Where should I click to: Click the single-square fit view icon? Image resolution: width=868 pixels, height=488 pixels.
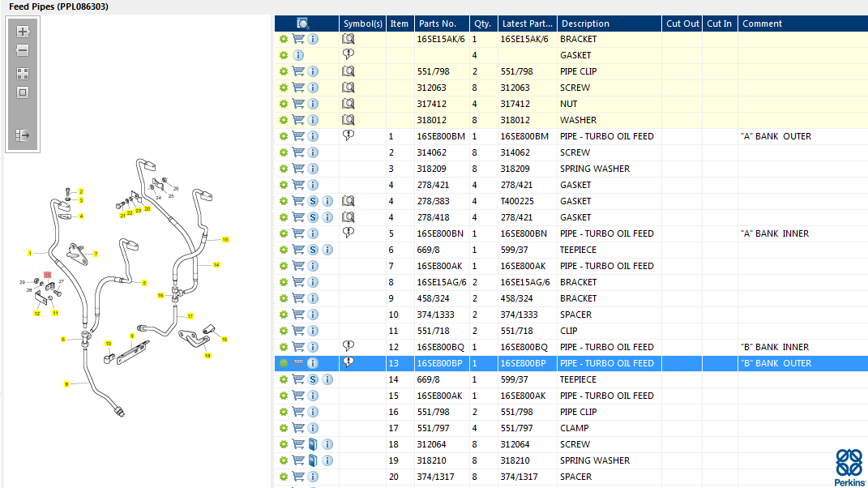pyautogui.click(x=23, y=92)
